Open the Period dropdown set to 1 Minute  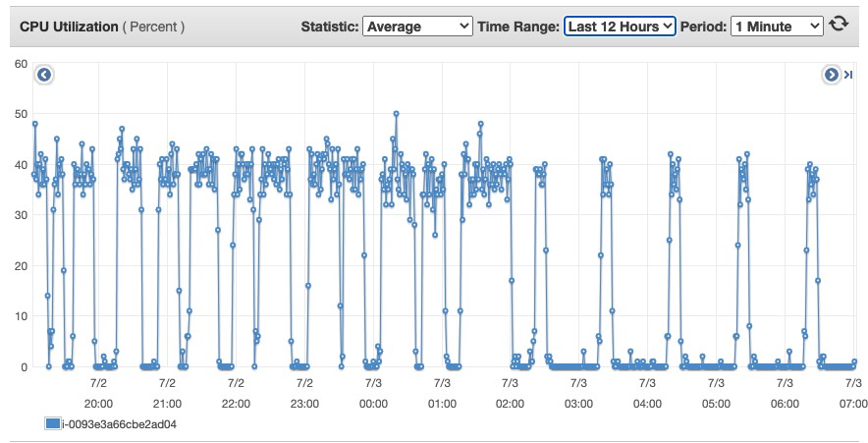coord(776,26)
